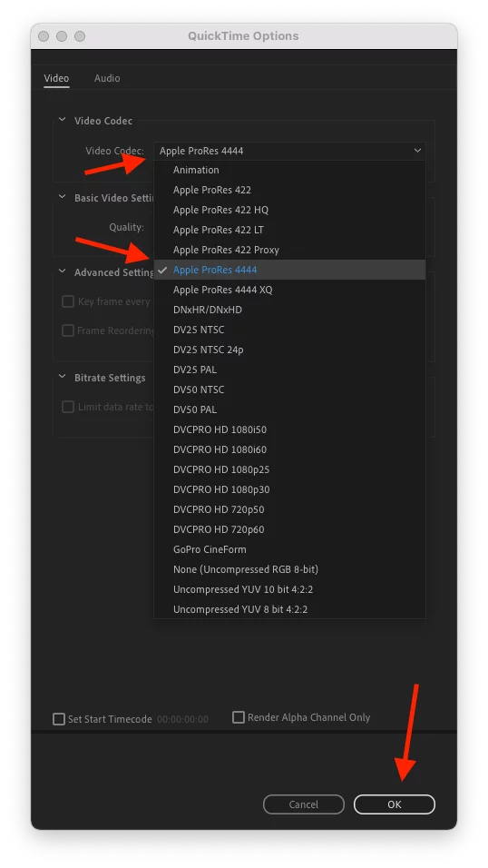Close the QuickTime Options window
The height and width of the screenshot is (868, 488).
pyautogui.click(x=44, y=36)
